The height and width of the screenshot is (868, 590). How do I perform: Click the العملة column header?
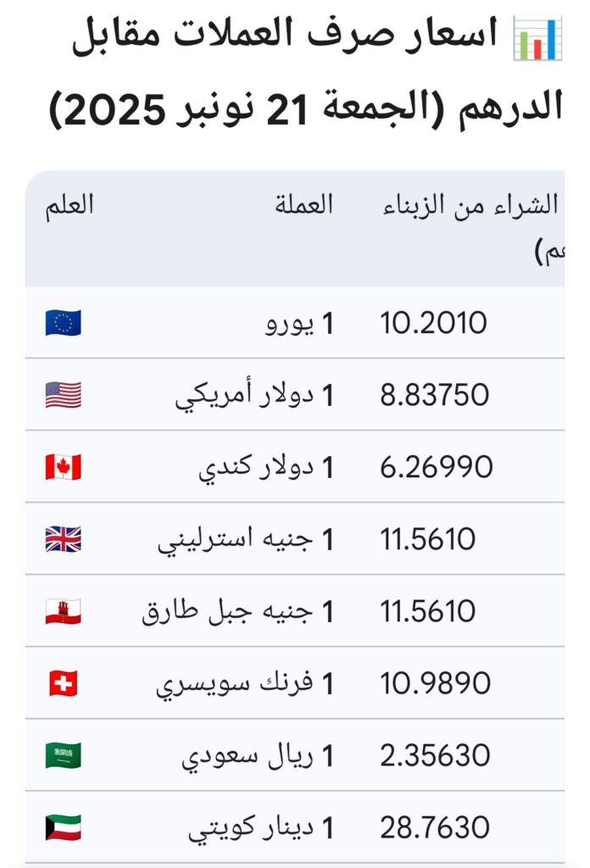pos(303,204)
